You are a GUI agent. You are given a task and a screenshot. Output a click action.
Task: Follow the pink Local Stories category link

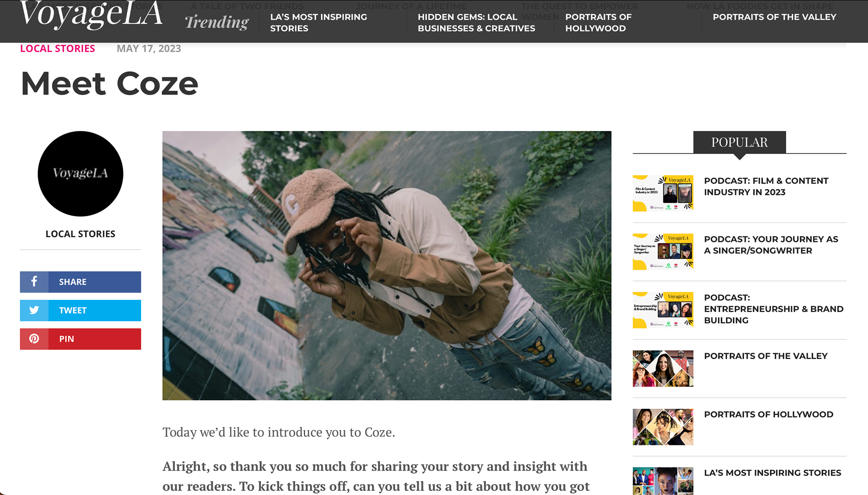(57, 49)
